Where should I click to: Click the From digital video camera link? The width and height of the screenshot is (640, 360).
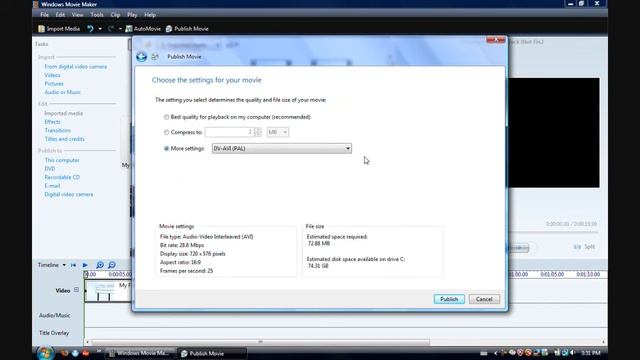[x=76, y=67]
